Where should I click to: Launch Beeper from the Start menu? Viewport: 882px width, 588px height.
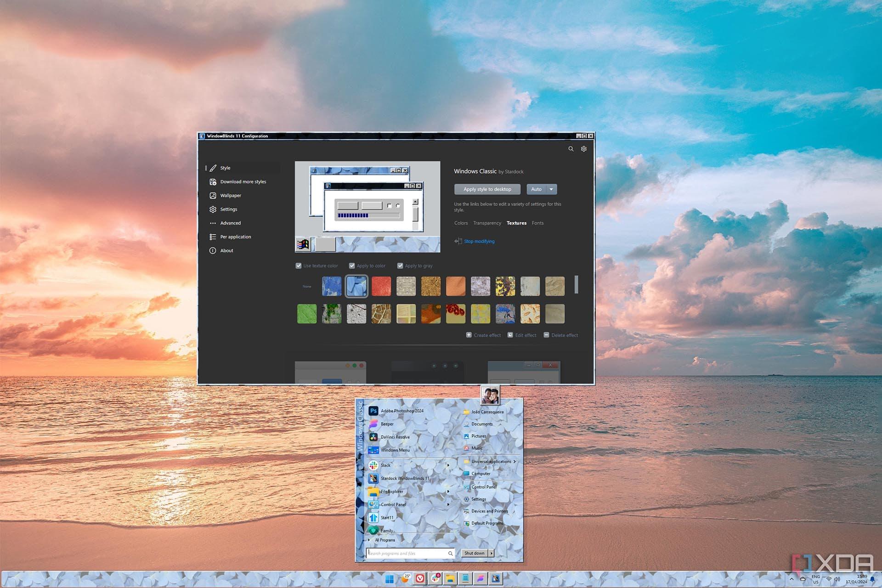point(387,424)
